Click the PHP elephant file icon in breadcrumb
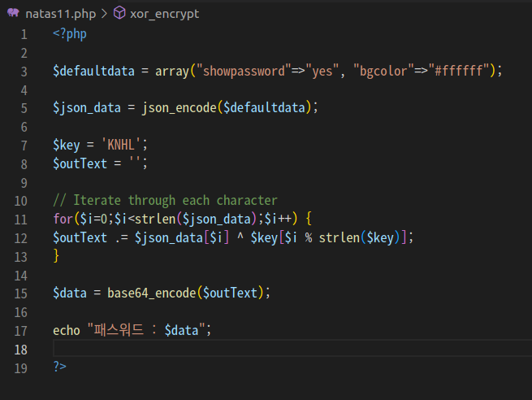 (13, 13)
